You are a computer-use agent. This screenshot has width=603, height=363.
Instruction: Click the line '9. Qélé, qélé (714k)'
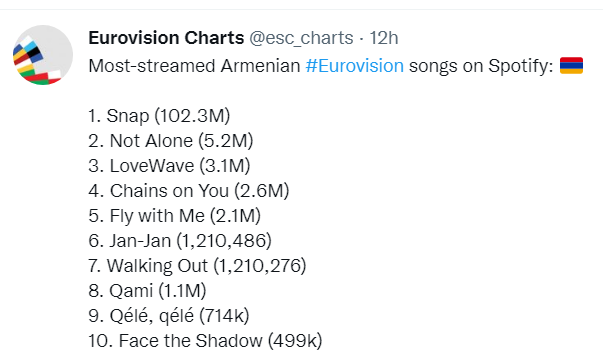point(169,316)
